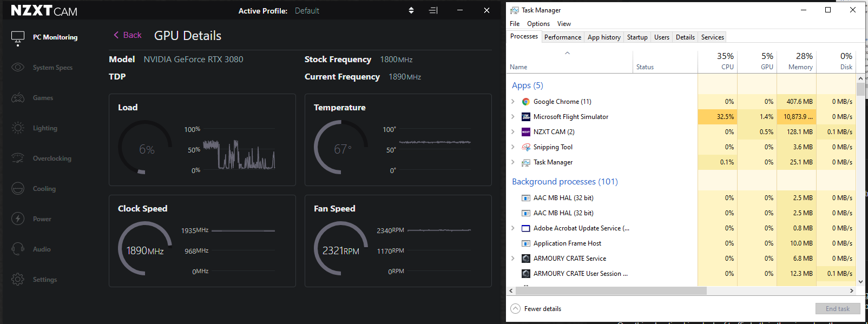The image size is (868, 324).
Task: Open the Settings gear icon in NZXT CAM
Action: [x=18, y=279]
